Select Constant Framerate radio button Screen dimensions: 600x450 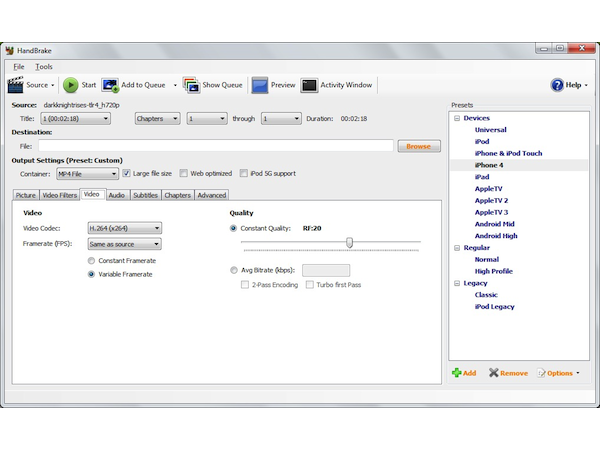[x=91, y=261]
